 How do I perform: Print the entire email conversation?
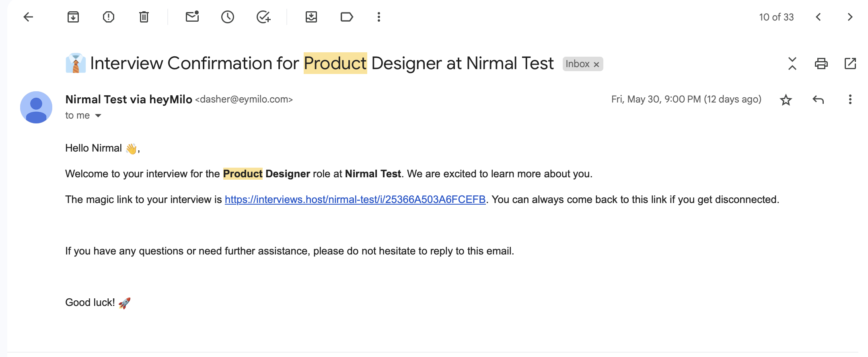point(821,64)
